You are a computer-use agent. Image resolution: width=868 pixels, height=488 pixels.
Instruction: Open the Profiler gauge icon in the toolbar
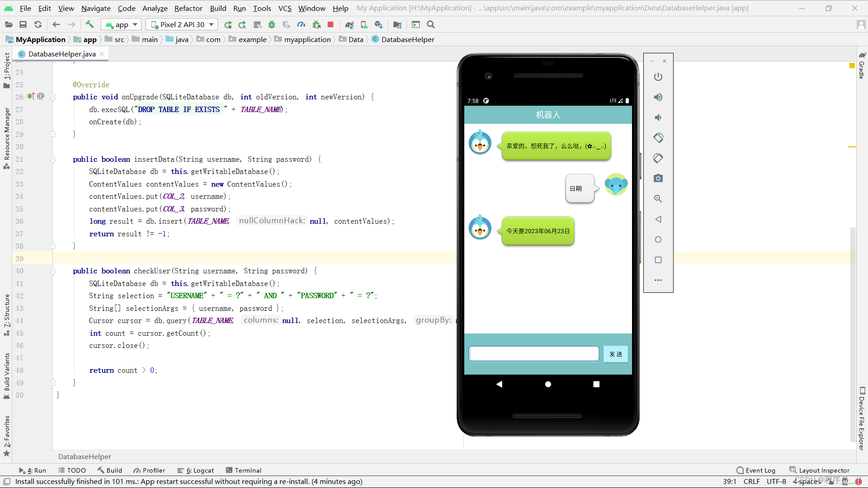(x=301, y=24)
